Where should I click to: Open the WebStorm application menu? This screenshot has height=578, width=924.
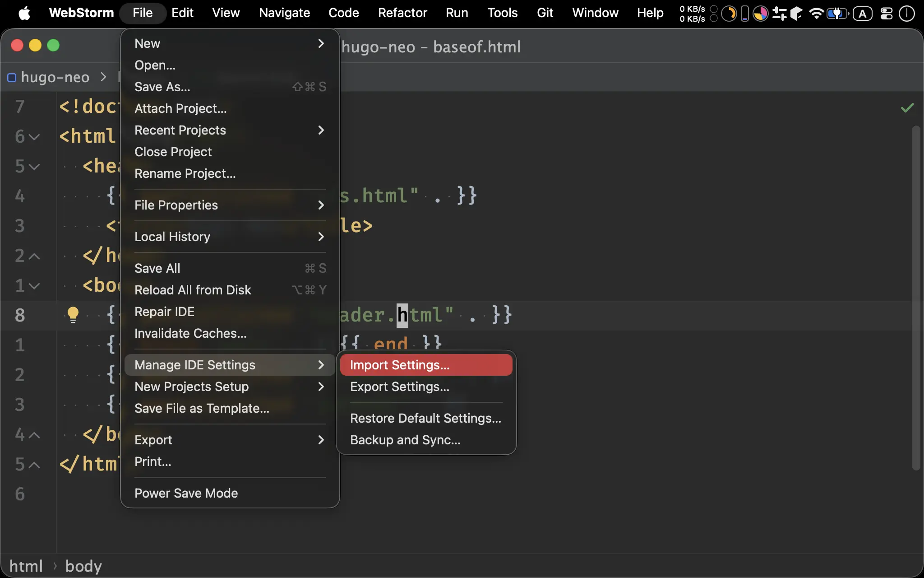tap(81, 13)
